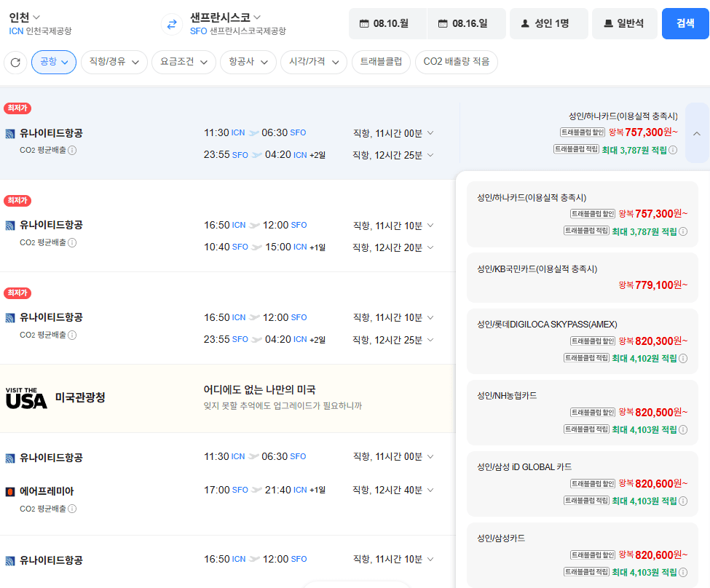710x588 pixels.
Task: Open the 08.16.일 return date picker
Action: click(466, 23)
